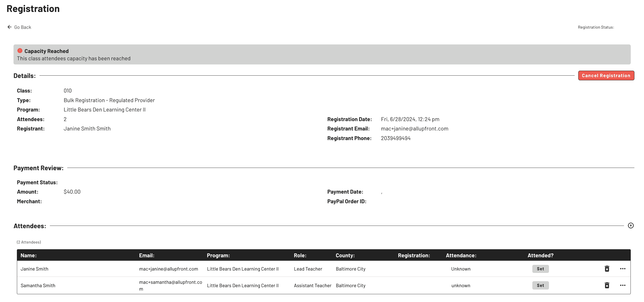Set attendance for Samantha Smith
Image resolution: width=644 pixels, height=302 pixels.
(540, 285)
